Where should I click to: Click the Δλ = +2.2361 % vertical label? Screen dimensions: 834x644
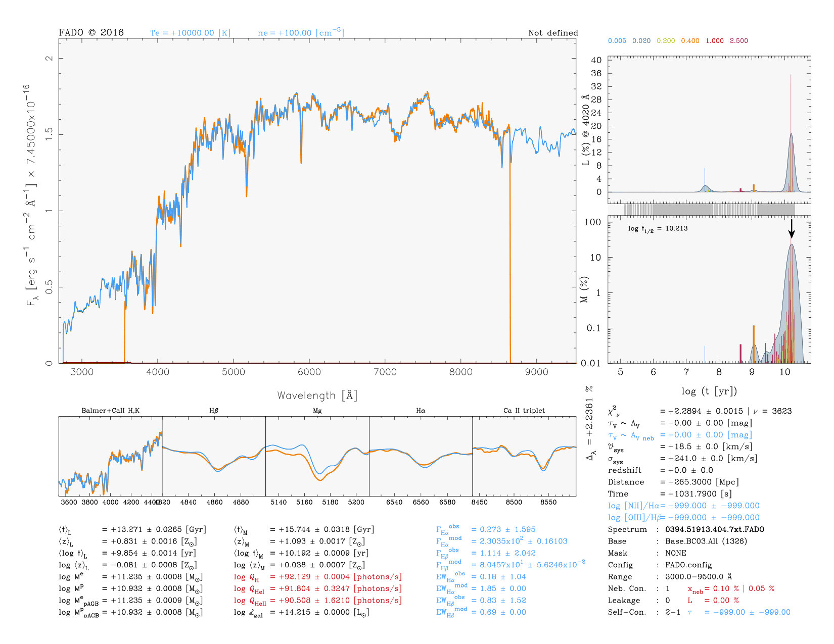tap(589, 423)
